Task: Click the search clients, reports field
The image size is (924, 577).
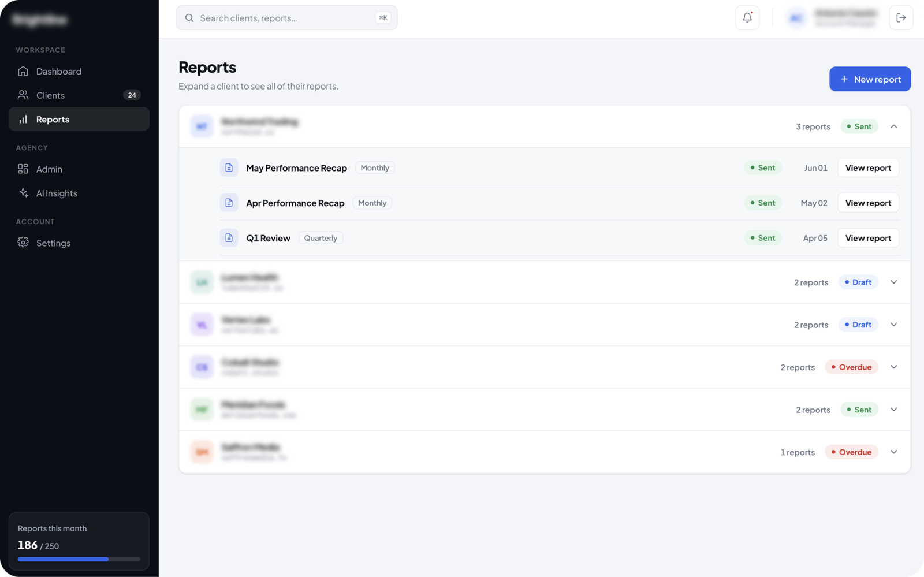Action: [x=286, y=18]
